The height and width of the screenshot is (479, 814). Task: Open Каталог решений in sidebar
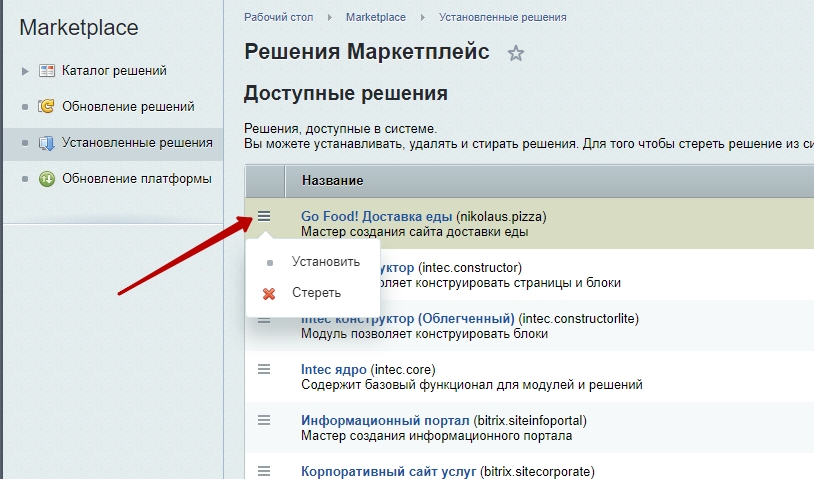pyautogui.click(x=114, y=71)
